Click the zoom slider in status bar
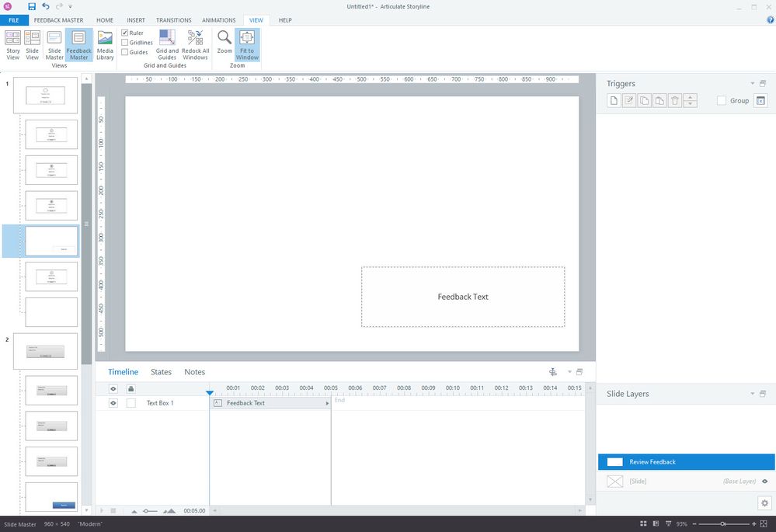 coord(723,524)
